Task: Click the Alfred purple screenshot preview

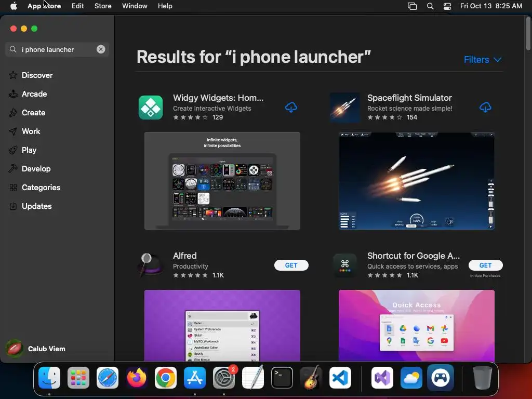Action: [x=222, y=326]
